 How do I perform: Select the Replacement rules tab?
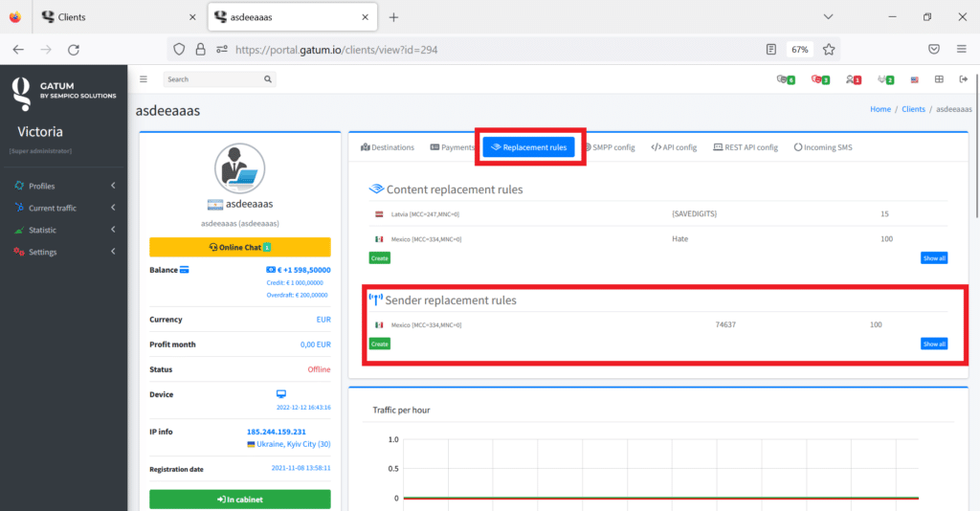tap(528, 147)
